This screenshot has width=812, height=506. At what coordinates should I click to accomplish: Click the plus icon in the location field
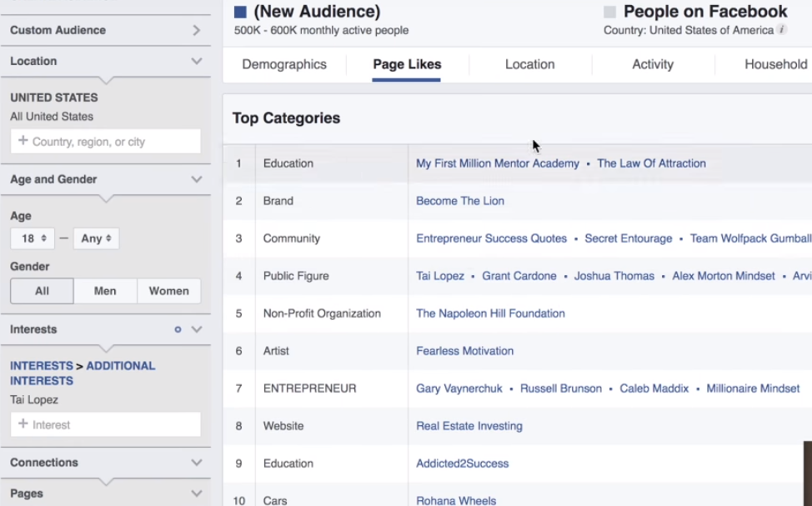tap(23, 141)
